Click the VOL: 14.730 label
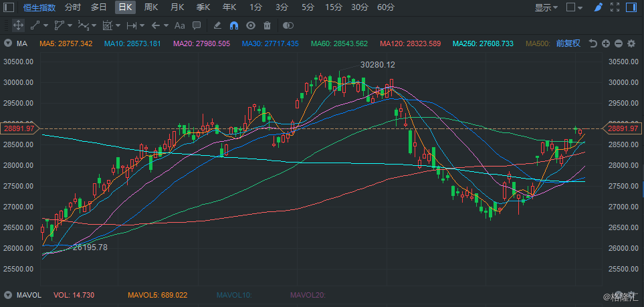 coord(74,295)
